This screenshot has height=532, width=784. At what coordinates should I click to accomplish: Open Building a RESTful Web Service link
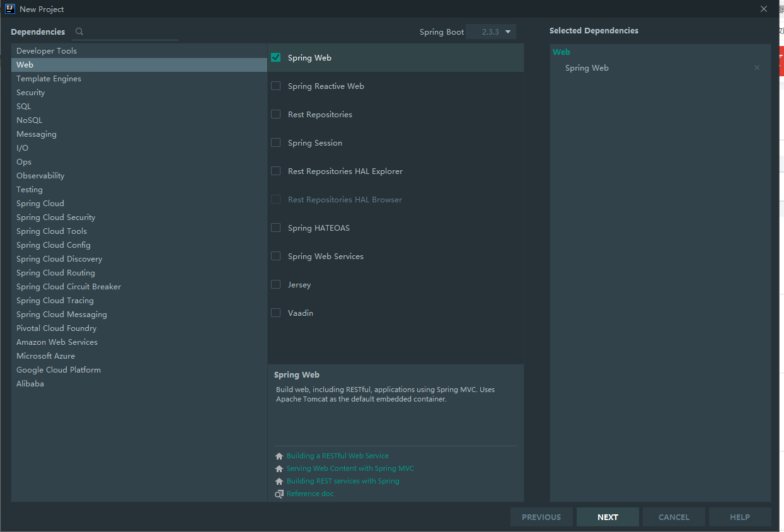point(338,456)
